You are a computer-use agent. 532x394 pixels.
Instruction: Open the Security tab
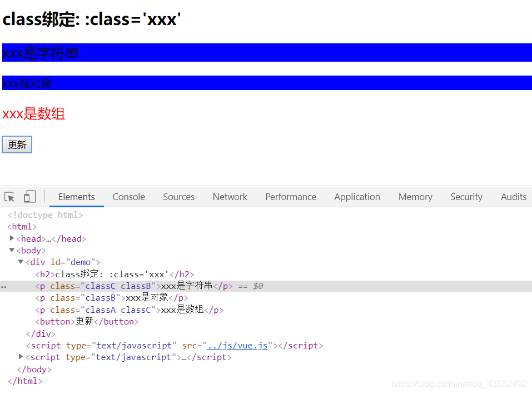(x=466, y=197)
